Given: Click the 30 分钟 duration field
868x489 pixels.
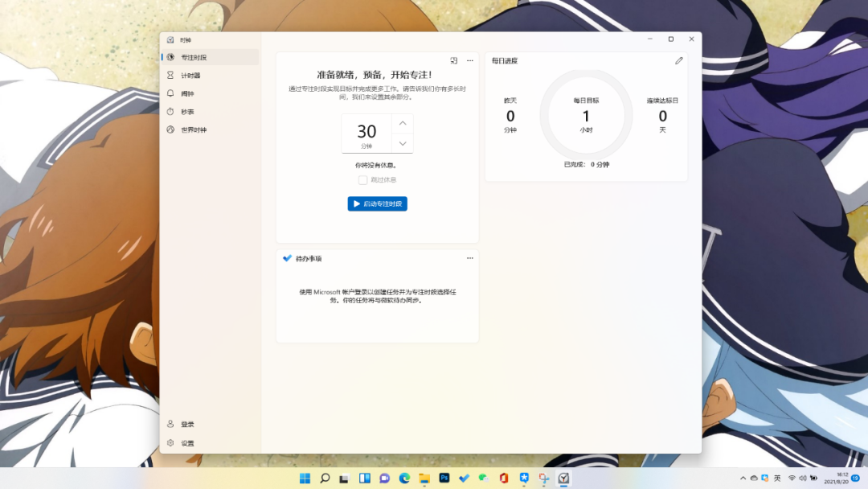Looking at the screenshot, I should tap(366, 134).
